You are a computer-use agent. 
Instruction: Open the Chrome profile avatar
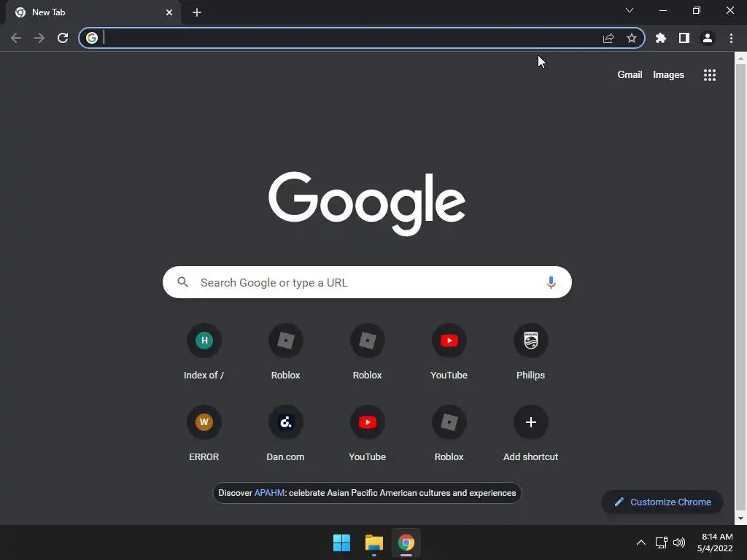[708, 38]
